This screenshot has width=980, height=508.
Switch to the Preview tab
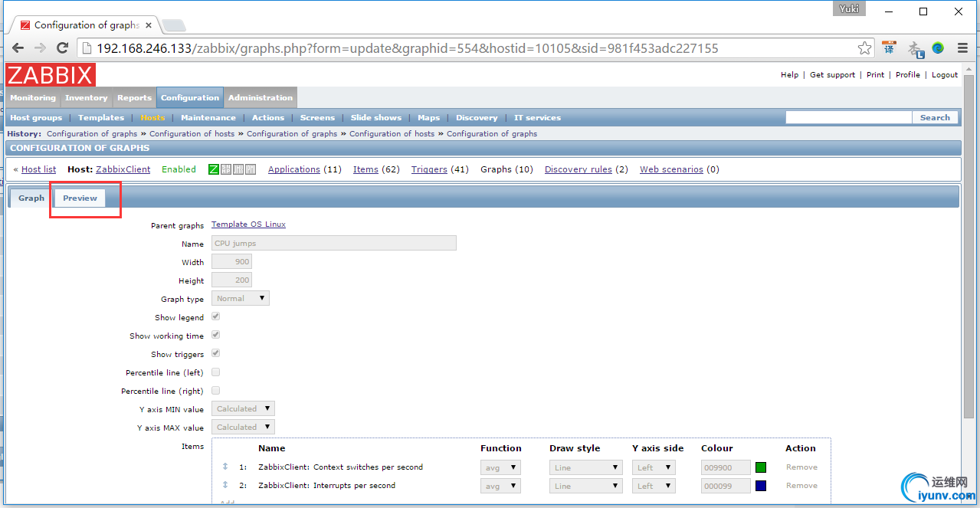80,198
